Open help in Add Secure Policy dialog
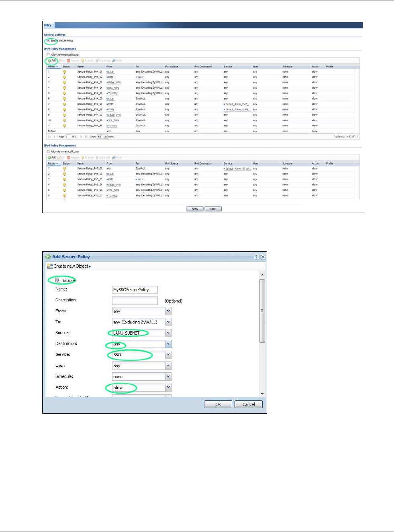This screenshot has height=532, width=394. [x=256, y=257]
